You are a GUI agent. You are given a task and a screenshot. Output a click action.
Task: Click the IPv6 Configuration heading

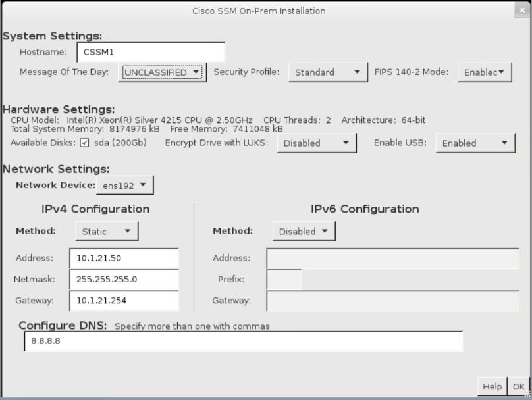365,209
